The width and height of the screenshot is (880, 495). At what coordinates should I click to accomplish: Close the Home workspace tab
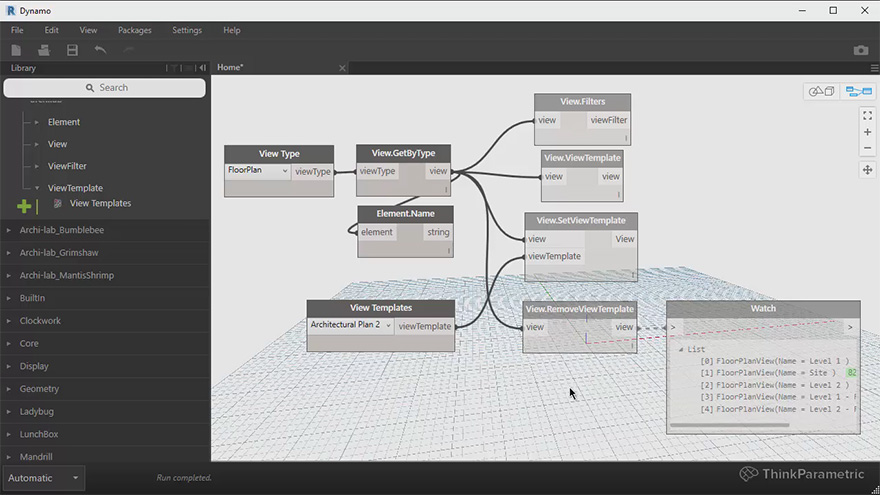pyautogui.click(x=342, y=68)
